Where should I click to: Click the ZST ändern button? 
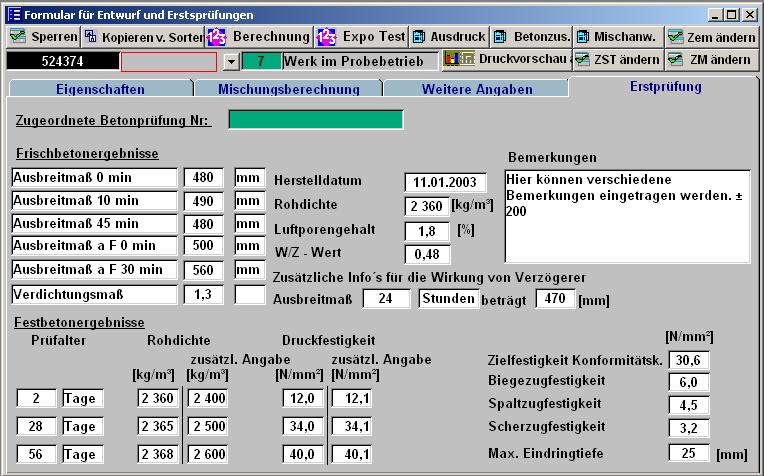(x=618, y=60)
